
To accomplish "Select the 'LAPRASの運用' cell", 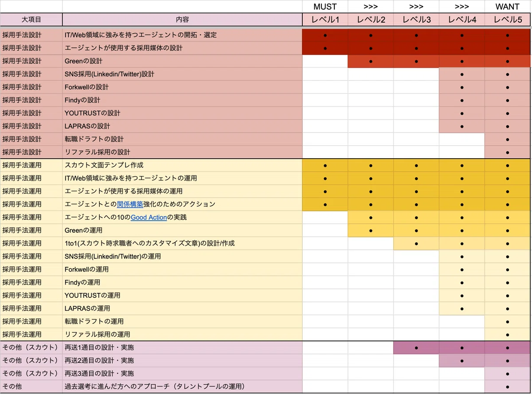I will tap(182, 308).
